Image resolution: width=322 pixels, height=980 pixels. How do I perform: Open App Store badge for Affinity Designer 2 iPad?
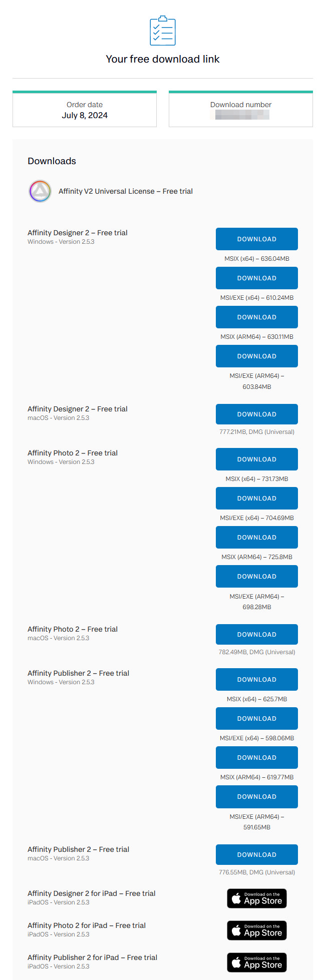point(257,898)
